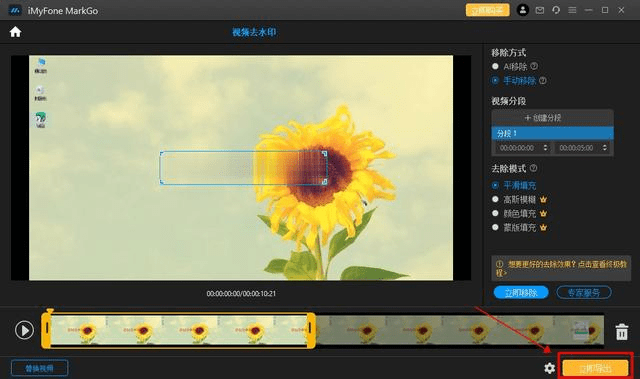
Task: Open the removal tutorial tip link
Action: [561, 268]
